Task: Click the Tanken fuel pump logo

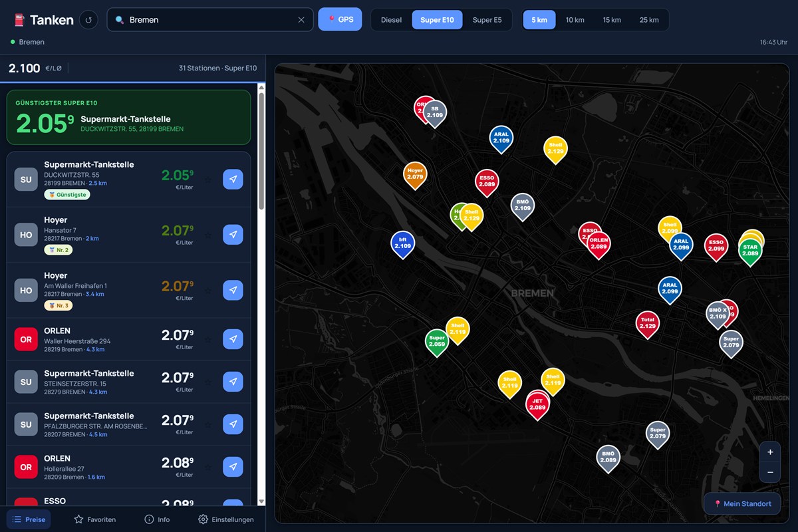Action: click(x=19, y=20)
